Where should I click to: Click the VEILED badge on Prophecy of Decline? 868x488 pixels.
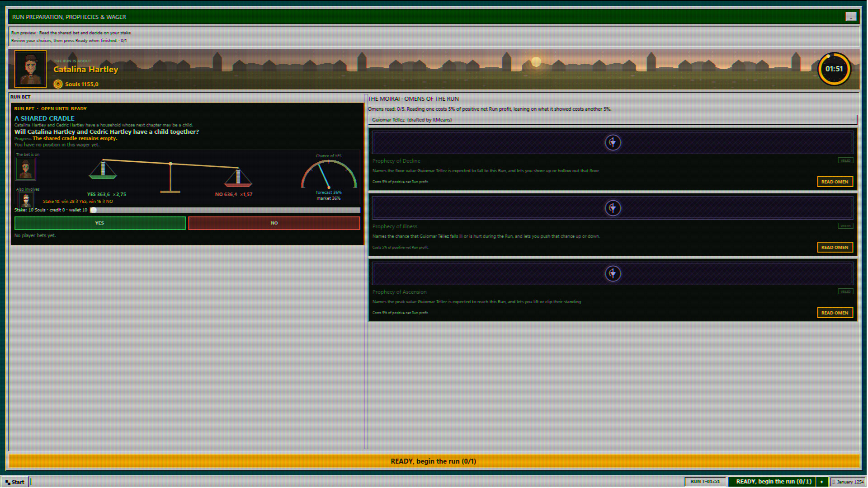click(x=845, y=160)
